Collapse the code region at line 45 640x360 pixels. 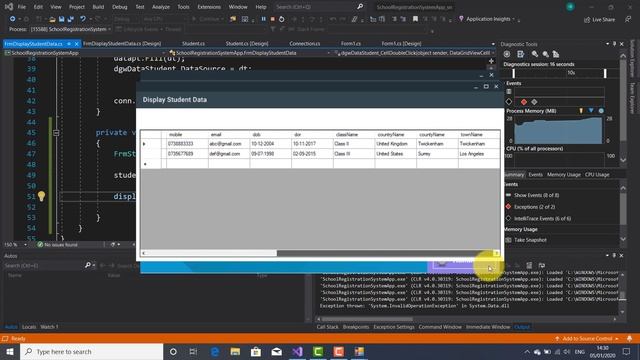coord(56,133)
